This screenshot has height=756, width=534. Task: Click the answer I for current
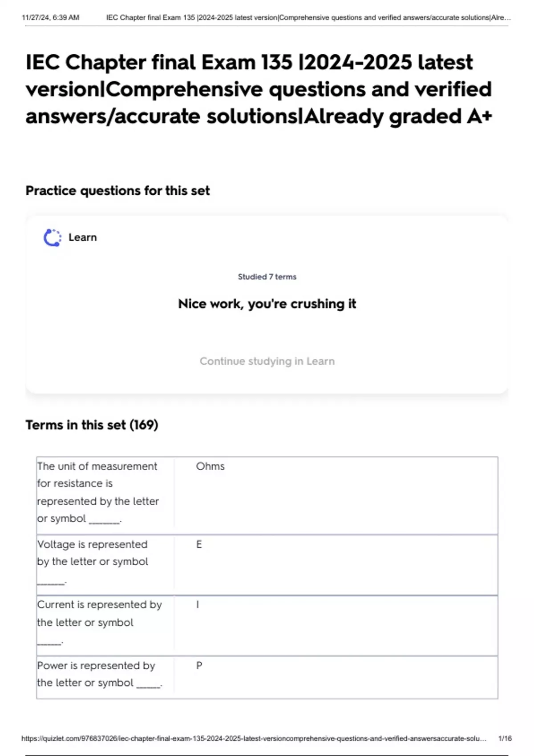198,605
